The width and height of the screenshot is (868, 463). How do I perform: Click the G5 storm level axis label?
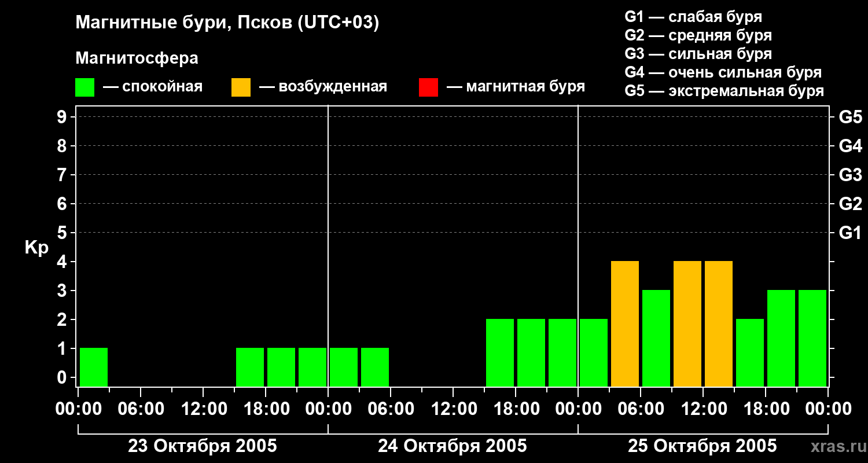(850, 117)
